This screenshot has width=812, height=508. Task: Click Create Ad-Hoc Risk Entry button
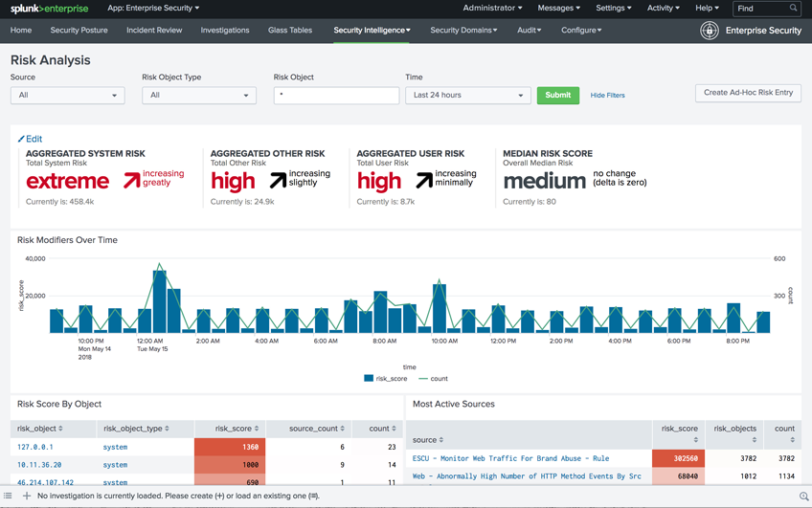tap(748, 93)
